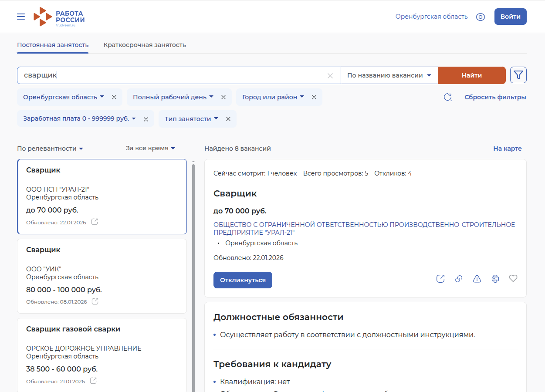Screen dimensions: 545x392
Task: Report vacancy warning icon
Action: pos(477,279)
